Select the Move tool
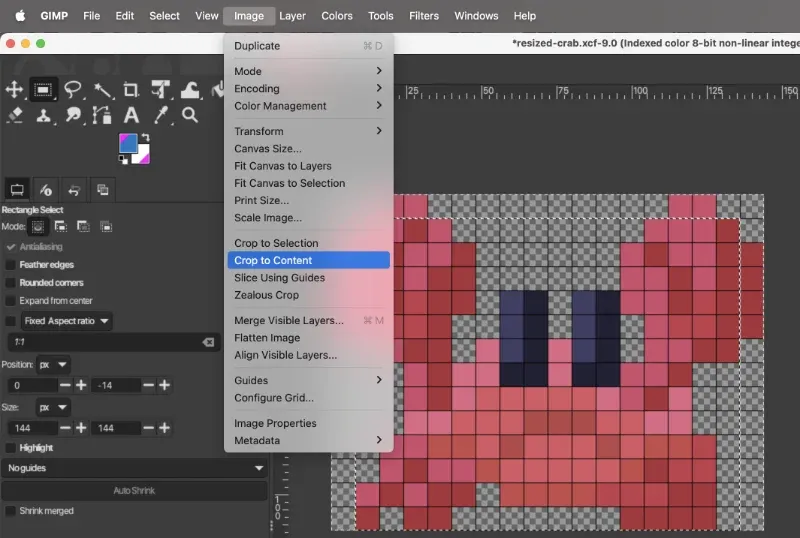800x538 pixels. [x=14, y=89]
